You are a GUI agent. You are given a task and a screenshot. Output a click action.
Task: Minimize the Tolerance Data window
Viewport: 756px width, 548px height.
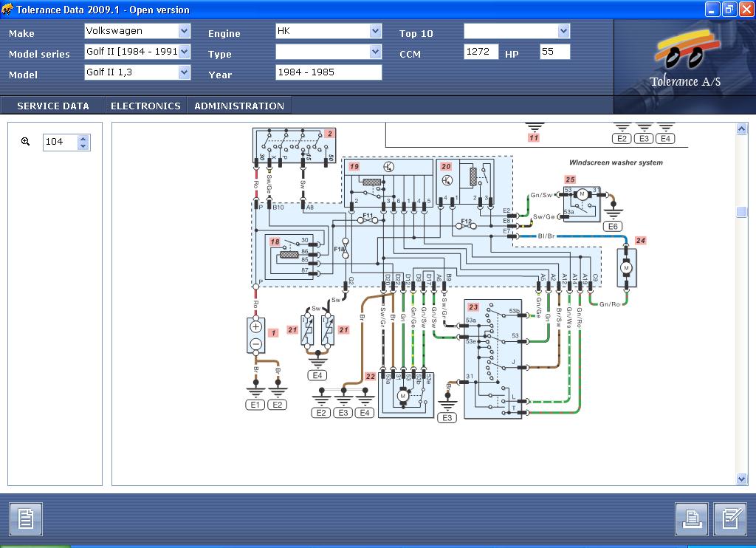pyautogui.click(x=712, y=9)
